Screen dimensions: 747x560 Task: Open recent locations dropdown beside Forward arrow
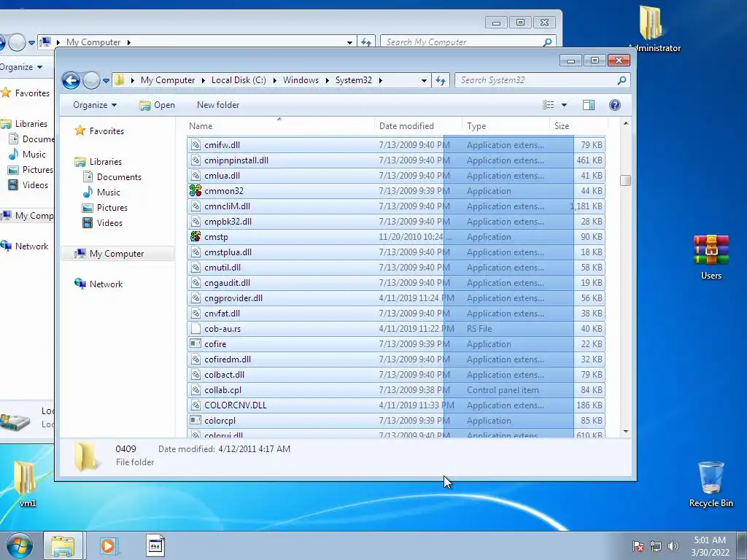click(x=106, y=80)
